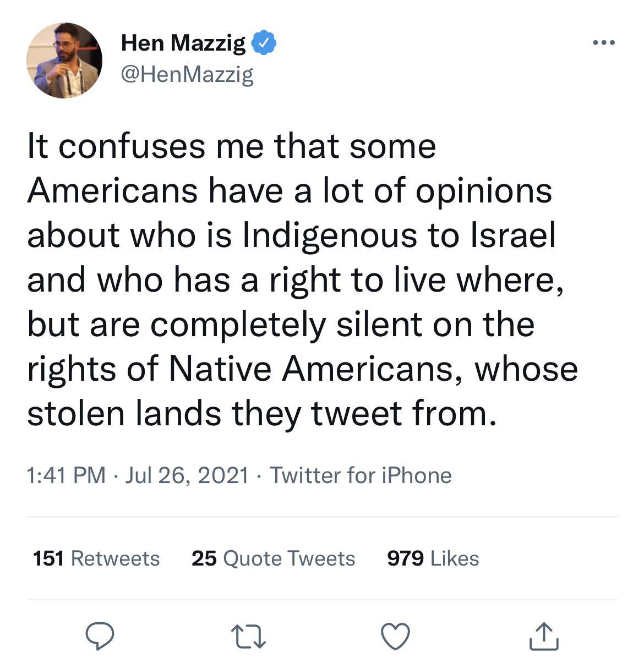Click the word "Indigenous" in the tweet
Viewport: 644px width, 669px height.
click(x=330, y=235)
